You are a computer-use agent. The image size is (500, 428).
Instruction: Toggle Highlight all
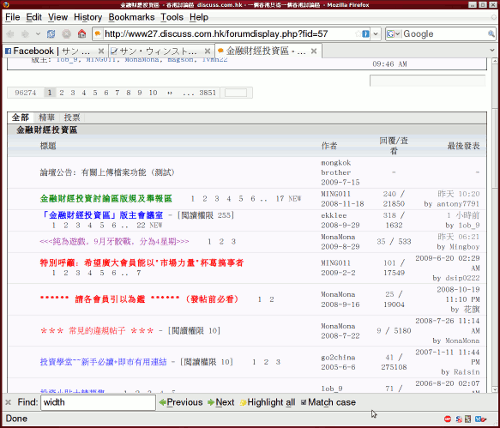pos(267,402)
